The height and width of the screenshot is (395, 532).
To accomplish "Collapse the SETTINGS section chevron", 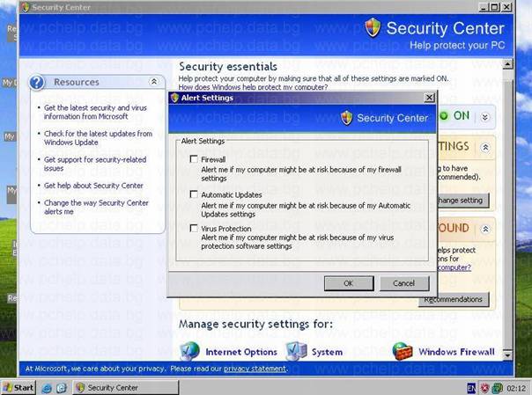I will point(487,147).
